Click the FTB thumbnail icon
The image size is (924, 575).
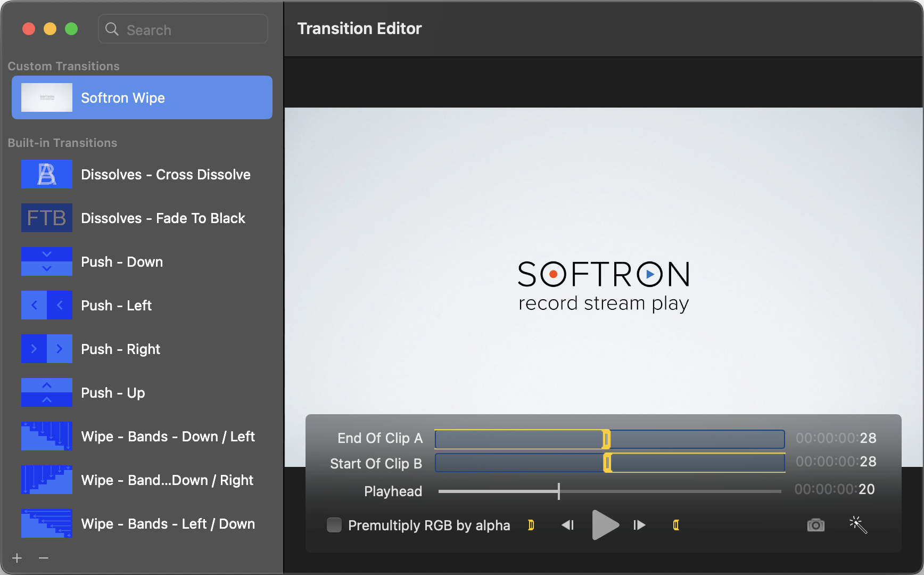coord(47,218)
